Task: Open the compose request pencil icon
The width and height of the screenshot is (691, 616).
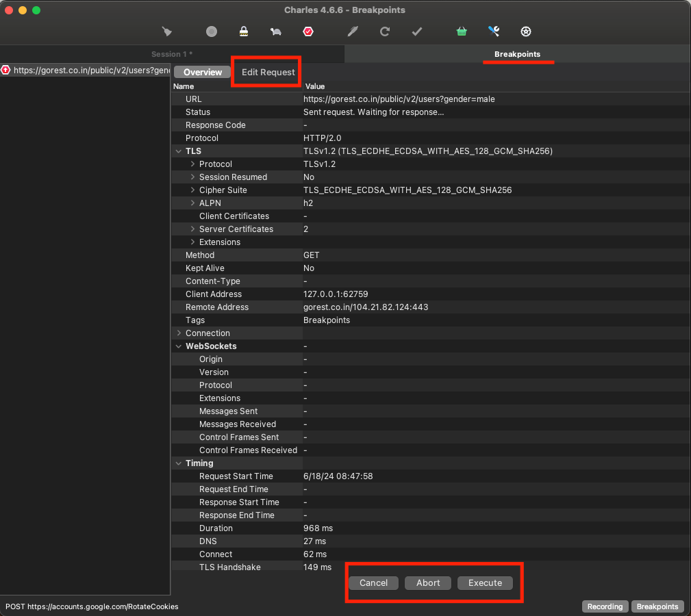Action: pos(352,31)
